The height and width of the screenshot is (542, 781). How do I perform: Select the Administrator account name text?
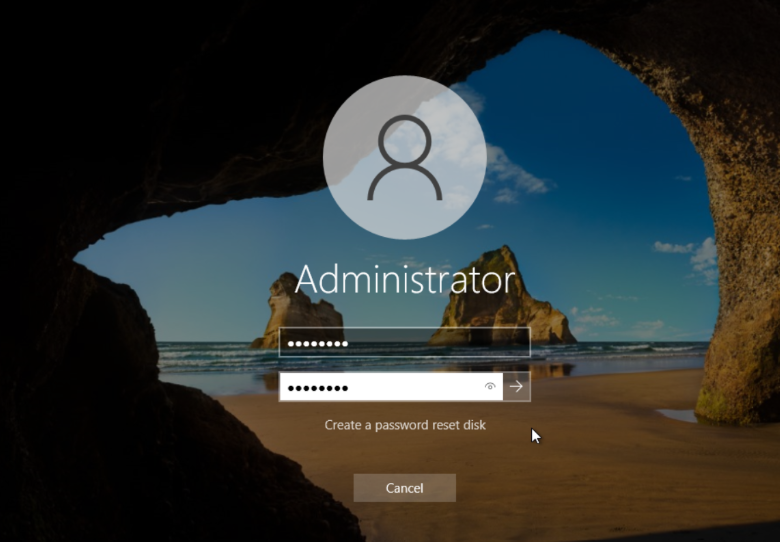pos(404,279)
